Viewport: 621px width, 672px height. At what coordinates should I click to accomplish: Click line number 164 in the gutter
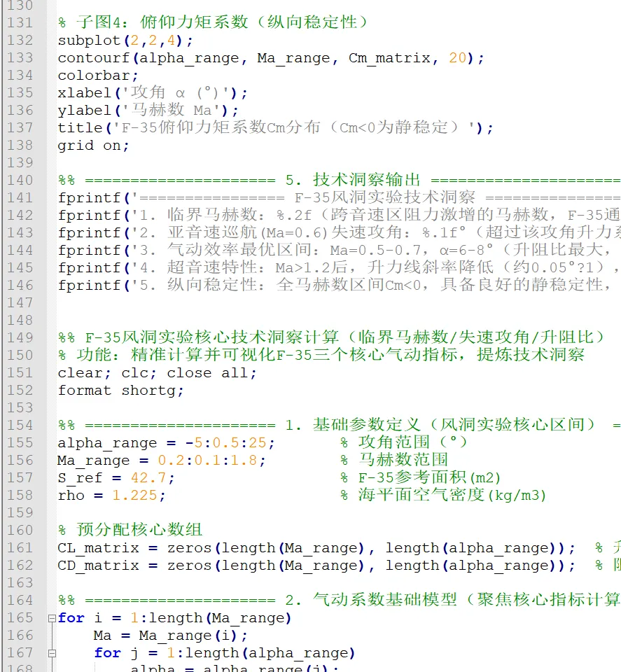tap(20, 601)
